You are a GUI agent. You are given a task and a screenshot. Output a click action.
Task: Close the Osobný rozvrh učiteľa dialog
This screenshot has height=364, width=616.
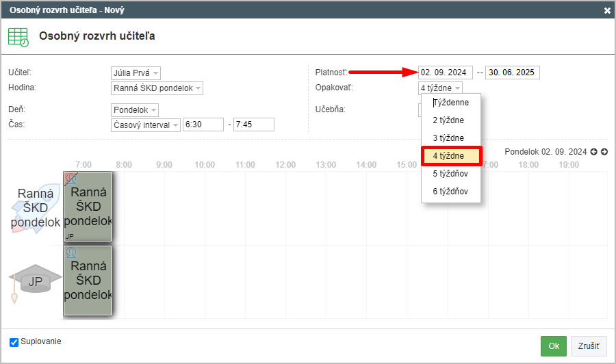pos(607,10)
